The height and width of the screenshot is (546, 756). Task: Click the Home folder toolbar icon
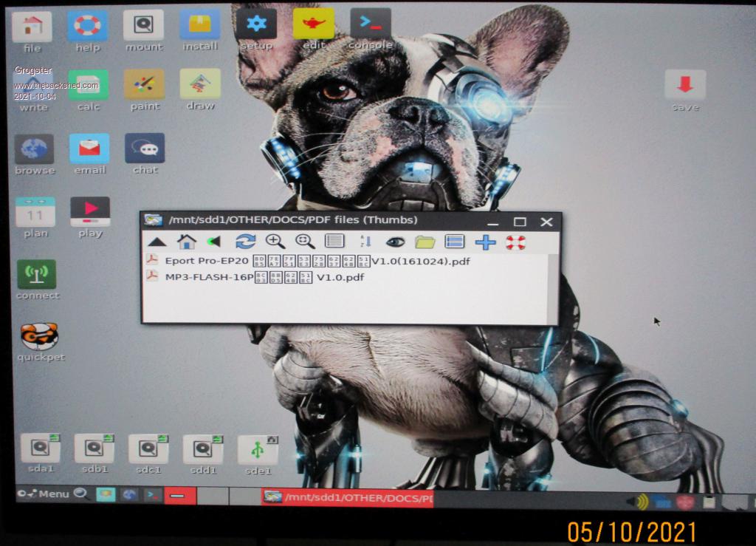tap(187, 242)
